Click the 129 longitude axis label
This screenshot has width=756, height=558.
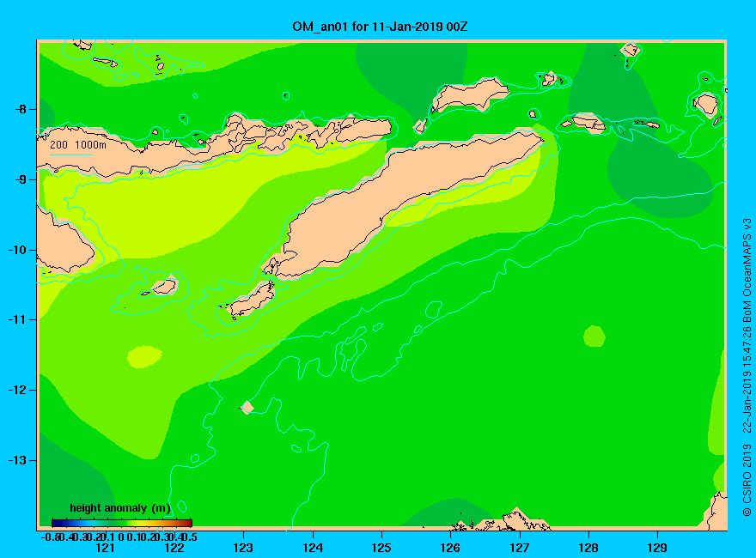657,548
